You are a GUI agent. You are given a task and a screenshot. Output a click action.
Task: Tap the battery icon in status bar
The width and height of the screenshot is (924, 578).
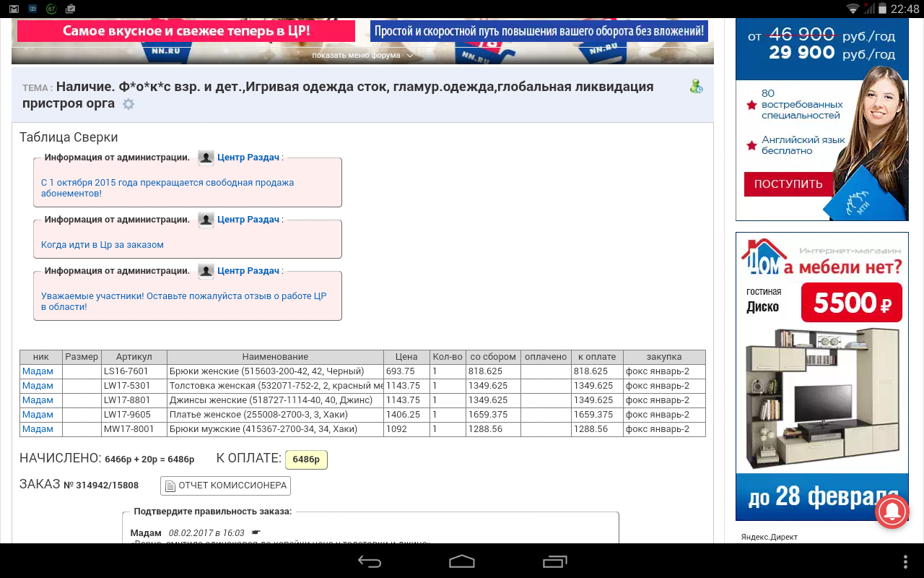coord(881,9)
